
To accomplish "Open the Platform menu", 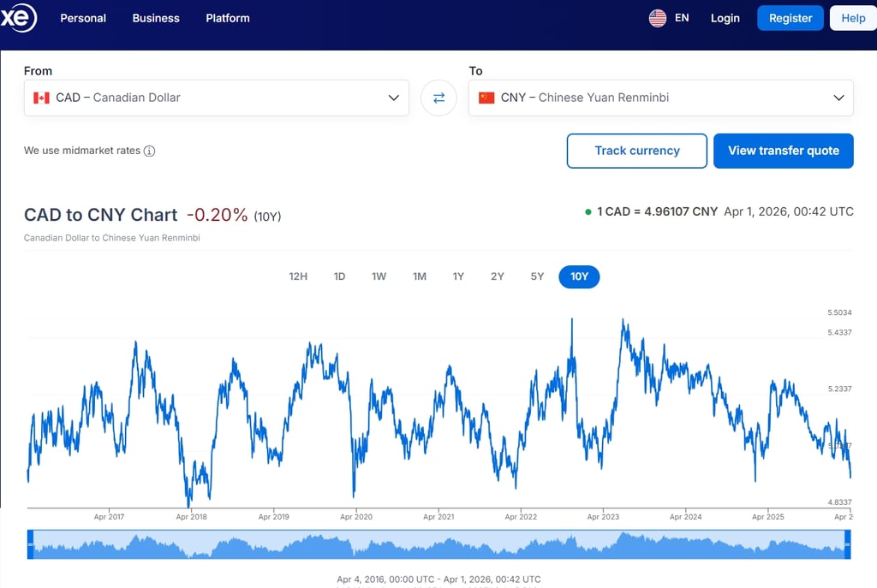I will [x=228, y=18].
